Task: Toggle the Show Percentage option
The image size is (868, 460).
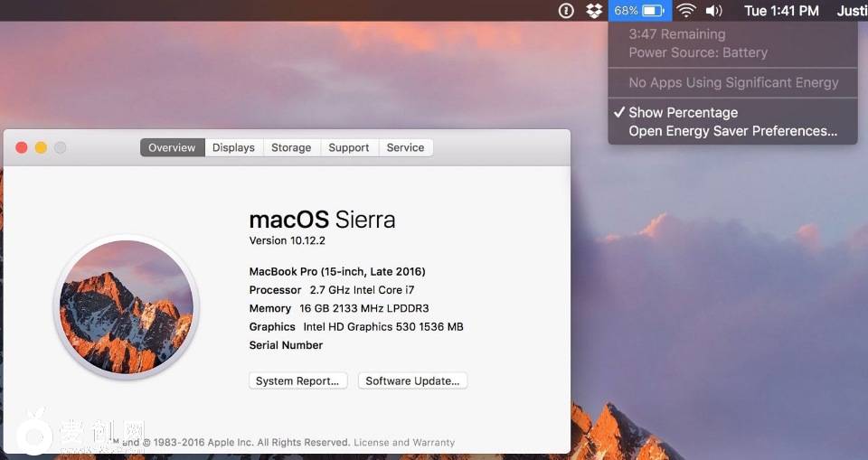Action: (683, 113)
